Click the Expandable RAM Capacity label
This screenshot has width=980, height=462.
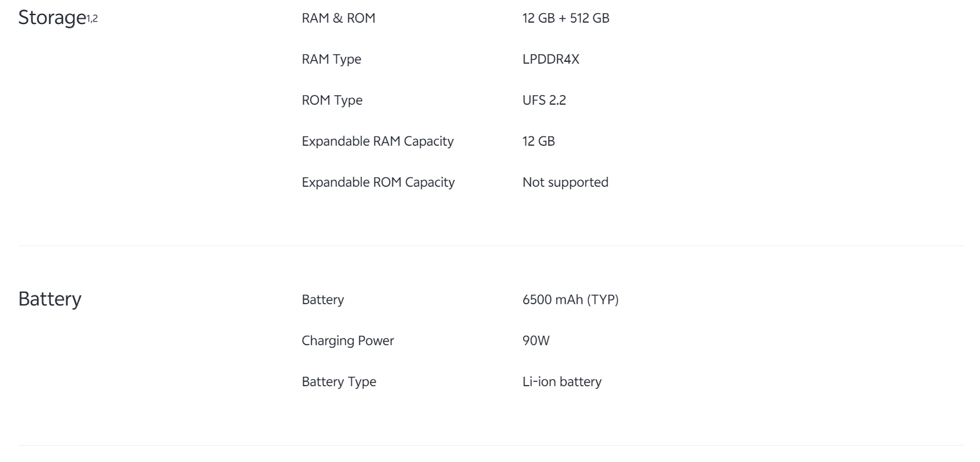tap(377, 141)
